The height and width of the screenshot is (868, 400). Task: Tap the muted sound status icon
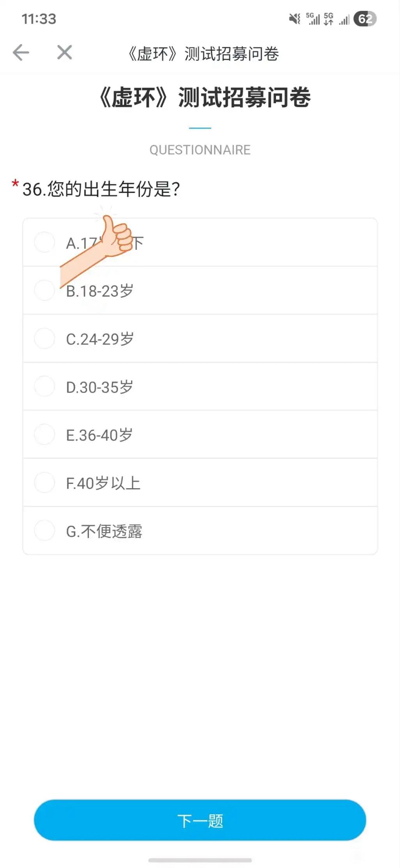click(294, 19)
